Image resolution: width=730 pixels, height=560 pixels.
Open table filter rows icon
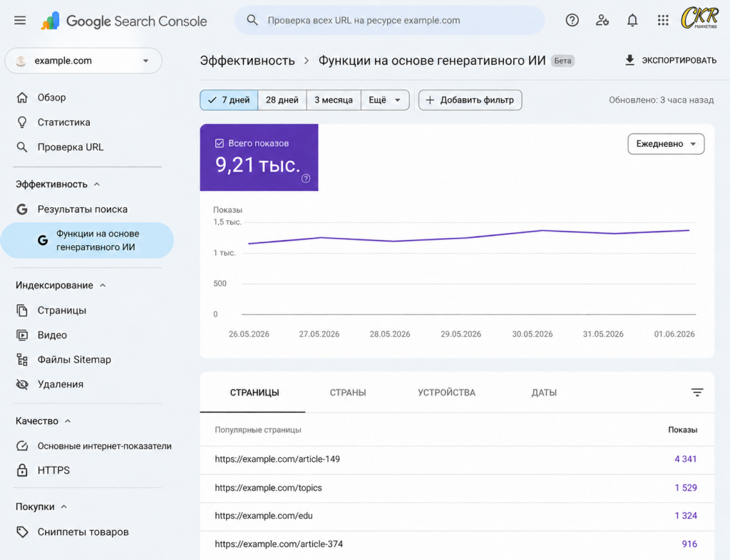[697, 393]
